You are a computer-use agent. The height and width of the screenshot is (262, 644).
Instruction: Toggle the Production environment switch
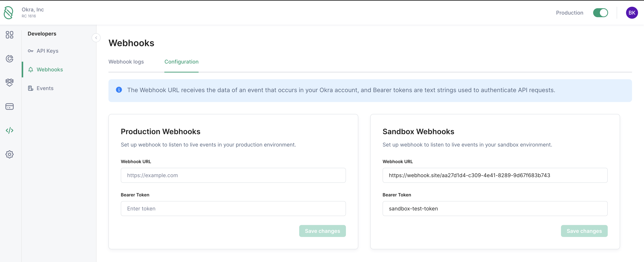(600, 13)
